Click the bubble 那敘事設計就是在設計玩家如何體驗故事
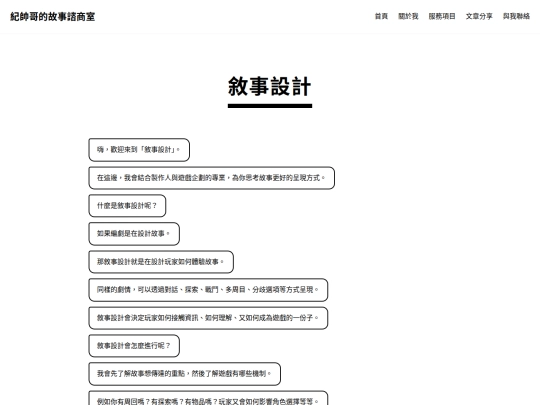The width and height of the screenshot is (540, 405). click(161, 262)
